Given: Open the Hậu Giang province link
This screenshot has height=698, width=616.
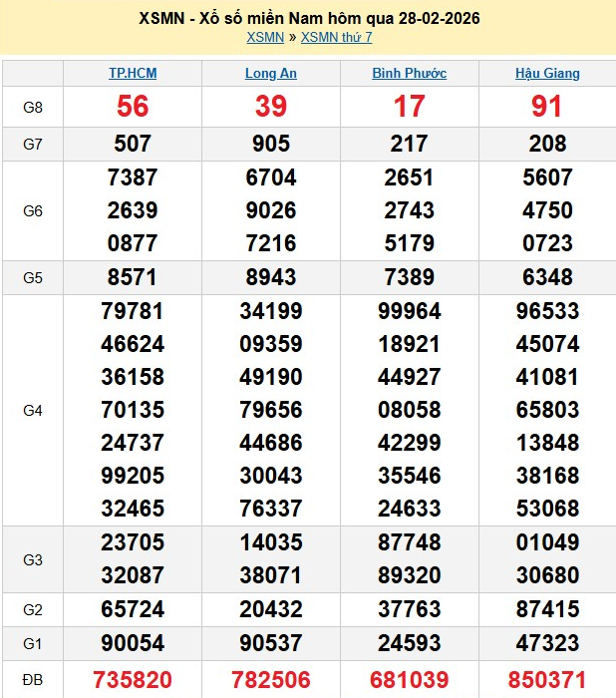Looking at the screenshot, I should point(547,74).
